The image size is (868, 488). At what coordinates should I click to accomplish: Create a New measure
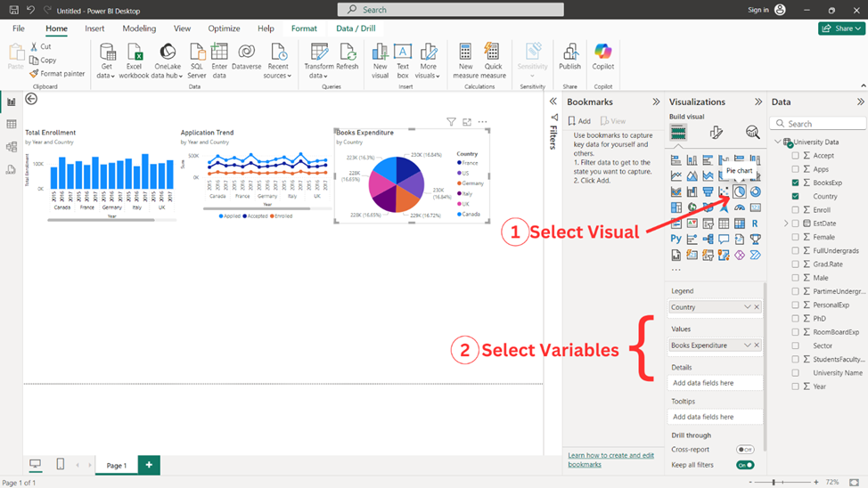click(x=465, y=61)
